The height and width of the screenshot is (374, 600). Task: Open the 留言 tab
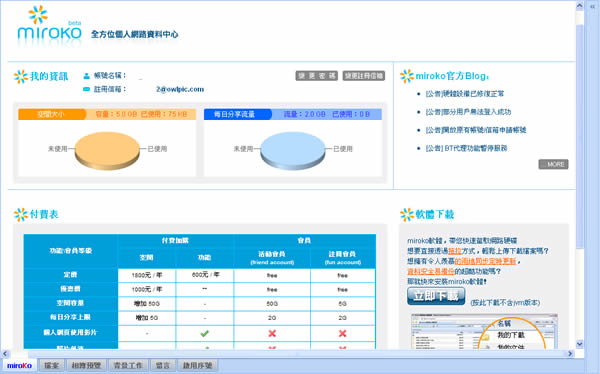(x=163, y=365)
